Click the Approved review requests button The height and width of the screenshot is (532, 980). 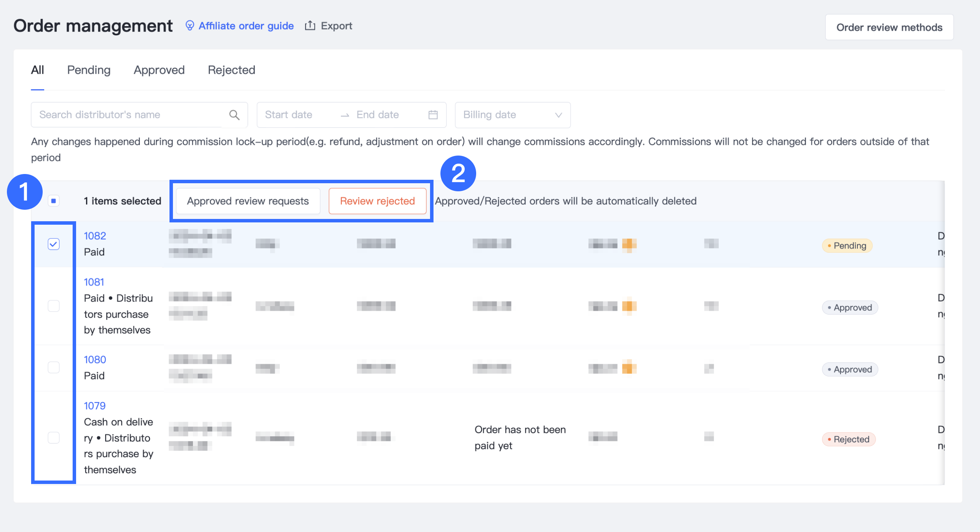click(248, 201)
